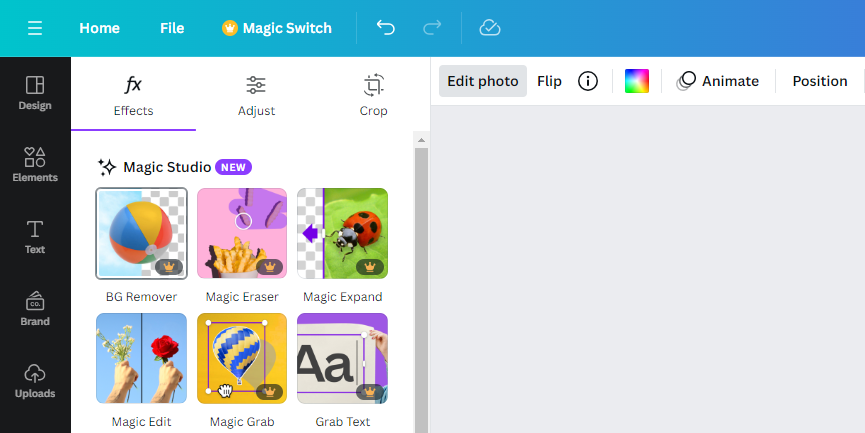Open the Brand sidebar panel
The width and height of the screenshot is (865, 433).
tap(35, 309)
